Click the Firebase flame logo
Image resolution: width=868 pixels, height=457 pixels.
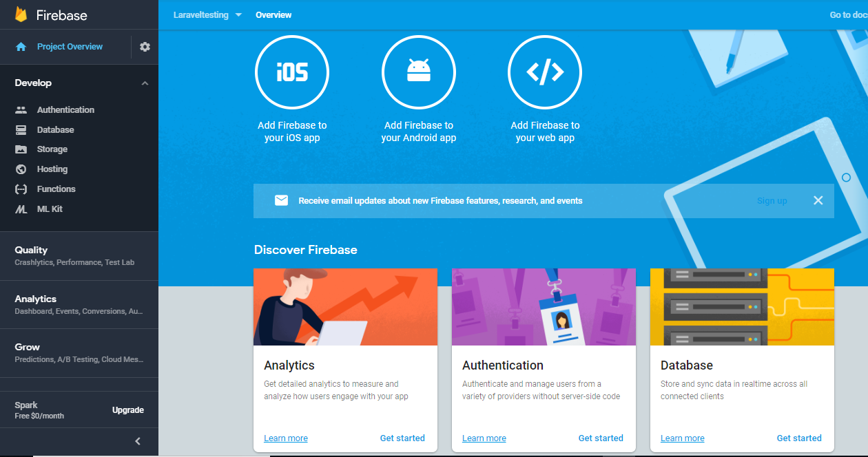21,14
